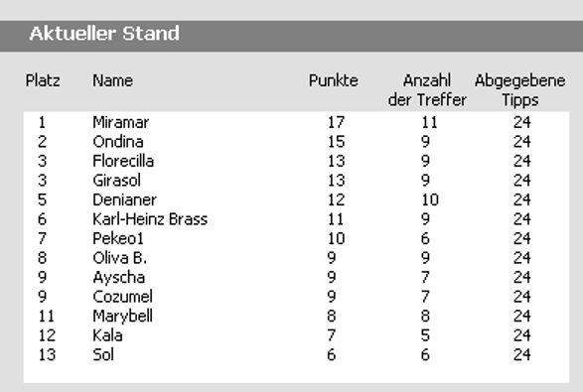
Task: Select the Kala row name
Action: [107, 335]
